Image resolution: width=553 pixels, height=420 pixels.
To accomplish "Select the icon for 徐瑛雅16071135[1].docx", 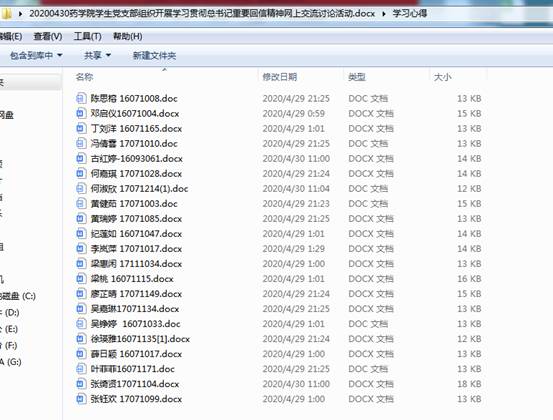I will tap(81, 339).
